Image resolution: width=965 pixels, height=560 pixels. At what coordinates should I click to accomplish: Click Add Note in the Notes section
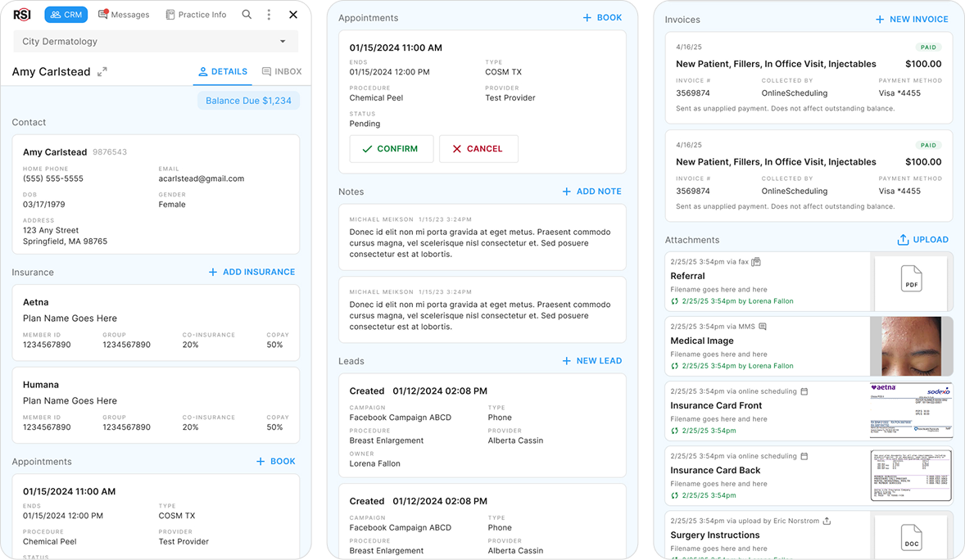591,192
